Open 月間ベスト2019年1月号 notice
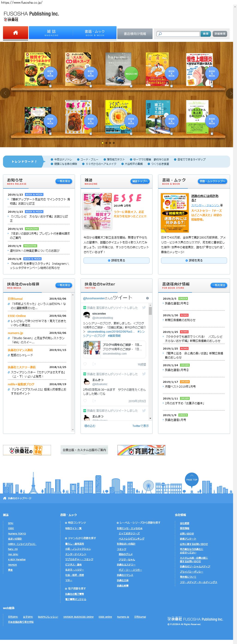Viewport: 237px width, 644px height. pos(180,387)
